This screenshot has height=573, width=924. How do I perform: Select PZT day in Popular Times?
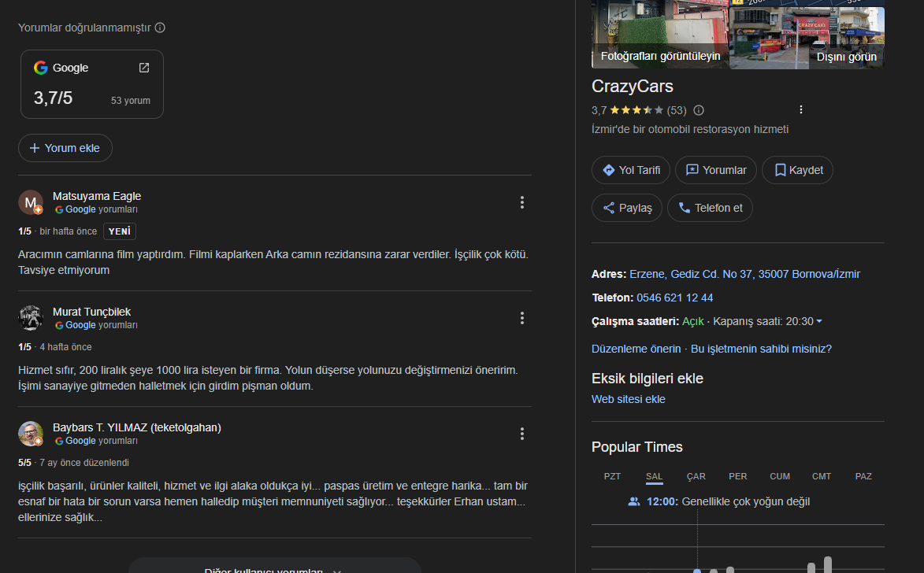tap(612, 476)
